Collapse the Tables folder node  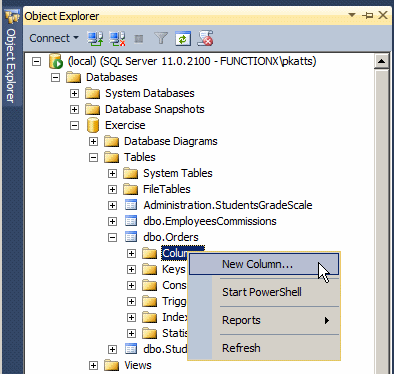click(x=93, y=158)
